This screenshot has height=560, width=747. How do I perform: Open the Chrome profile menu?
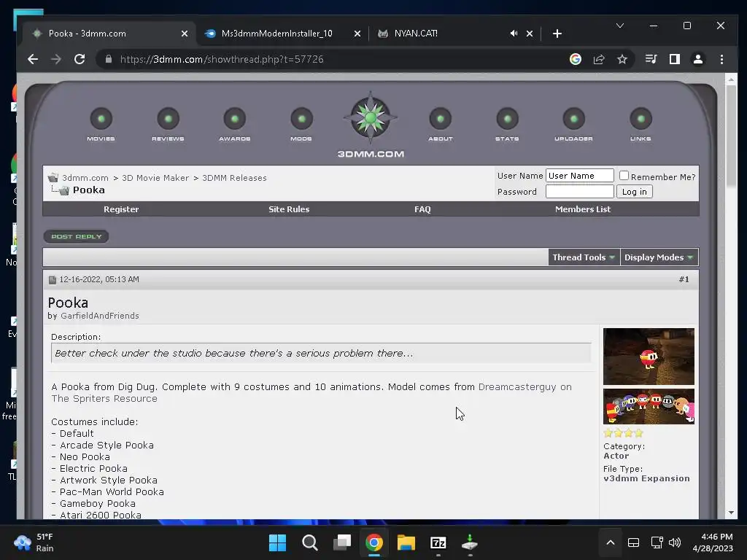(x=698, y=59)
